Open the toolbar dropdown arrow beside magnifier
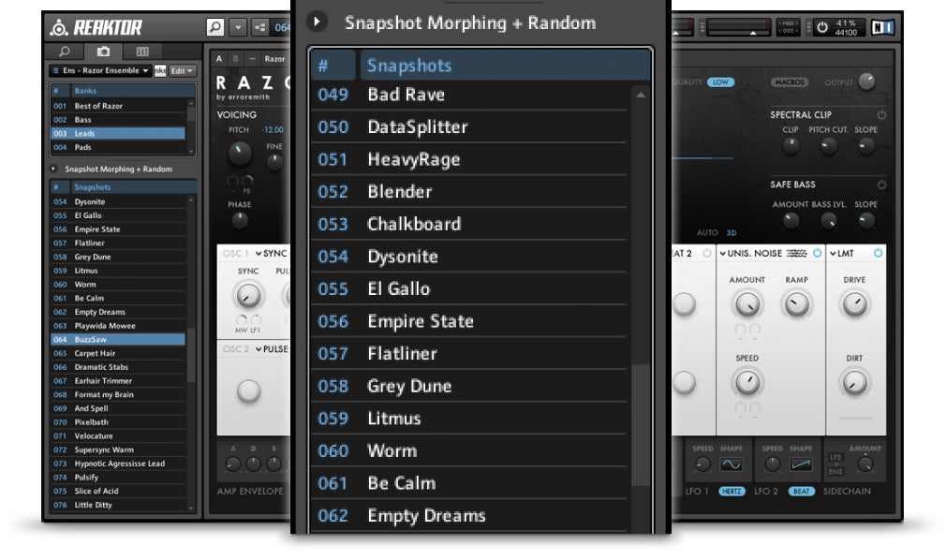Image resolution: width=946 pixels, height=560 pixels. 238,27
